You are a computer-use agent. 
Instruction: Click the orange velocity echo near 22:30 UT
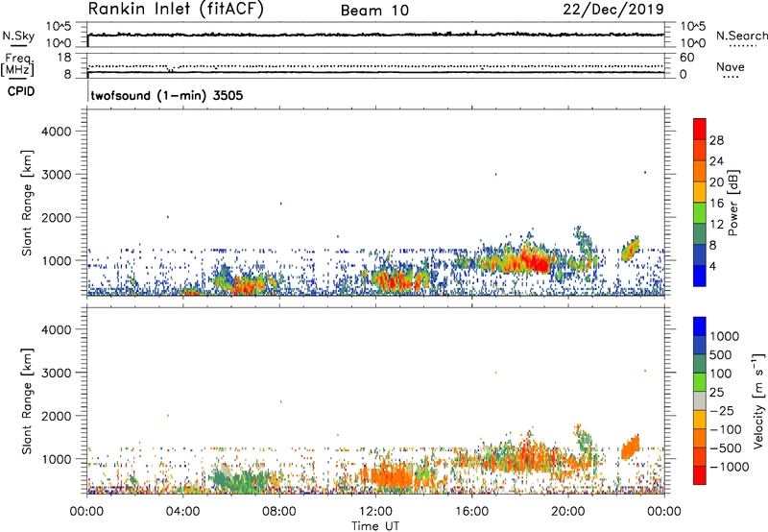pos(631,447)
